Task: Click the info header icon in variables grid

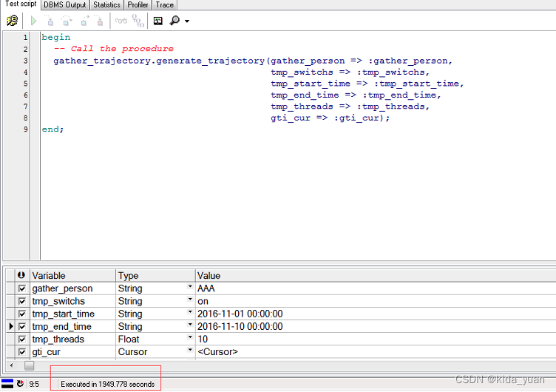Action: 21,275
